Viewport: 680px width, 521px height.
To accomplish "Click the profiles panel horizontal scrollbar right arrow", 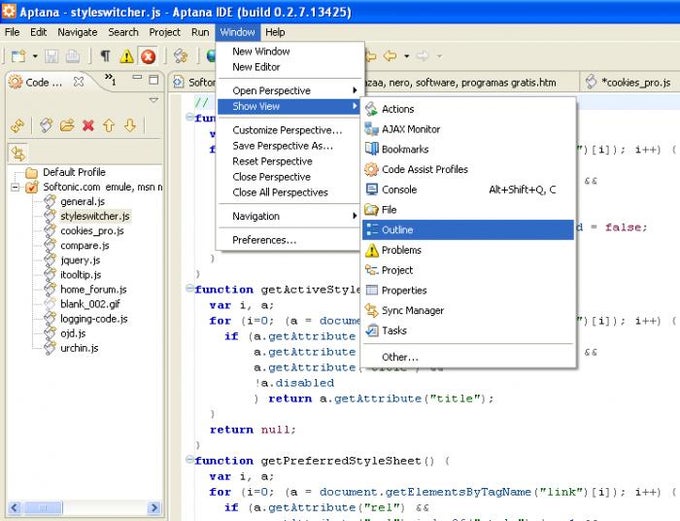I will point(154,507).
